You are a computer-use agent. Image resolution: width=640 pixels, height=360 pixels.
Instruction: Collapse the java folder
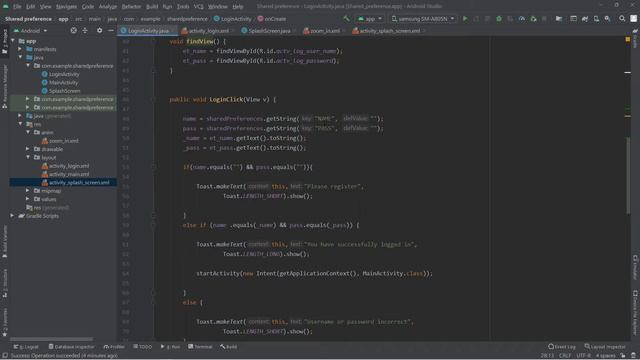point(20,58)
